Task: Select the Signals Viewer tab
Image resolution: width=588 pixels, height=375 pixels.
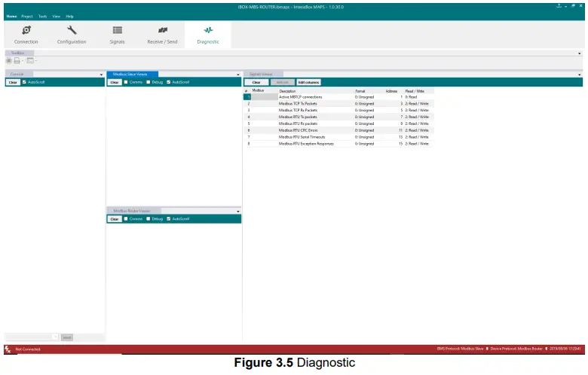Action: click(x=264, y=75)
